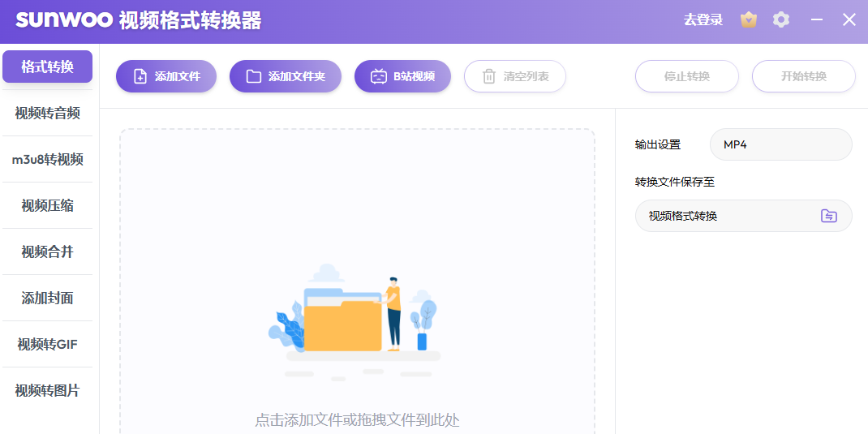The height and width of the screenshot is (434, 868).
Task: Click the 开始转换 button
Action: point(803,76)
